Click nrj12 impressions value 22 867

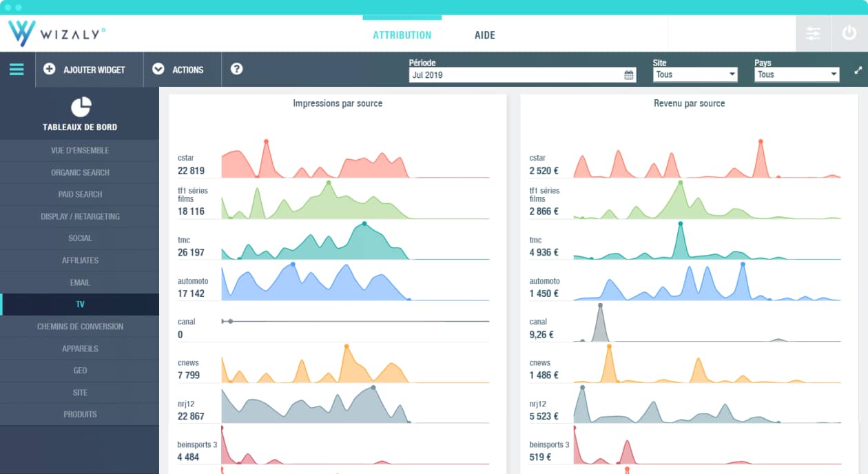pyautogui.click(x=191, y=416)
